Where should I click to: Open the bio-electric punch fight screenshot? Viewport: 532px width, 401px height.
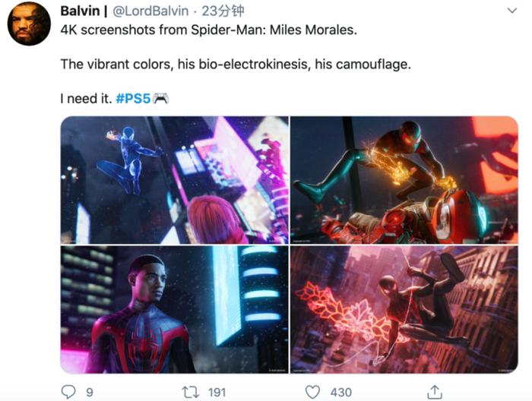404,180
